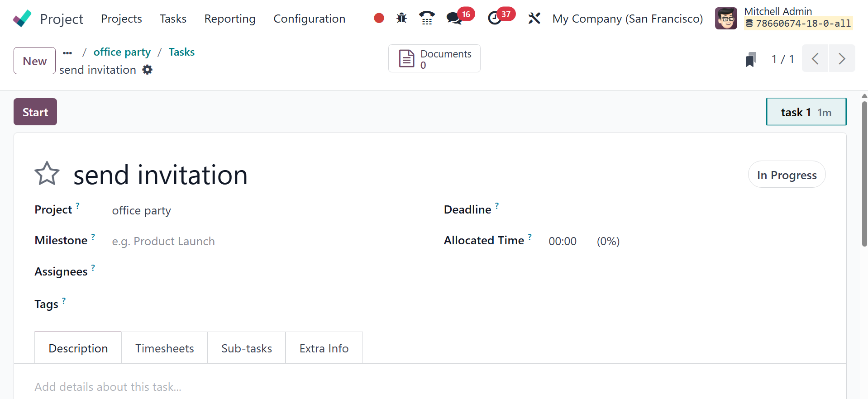Open the VoIP phone icon
Screen dimensions: 868x399
pos(426,18)
